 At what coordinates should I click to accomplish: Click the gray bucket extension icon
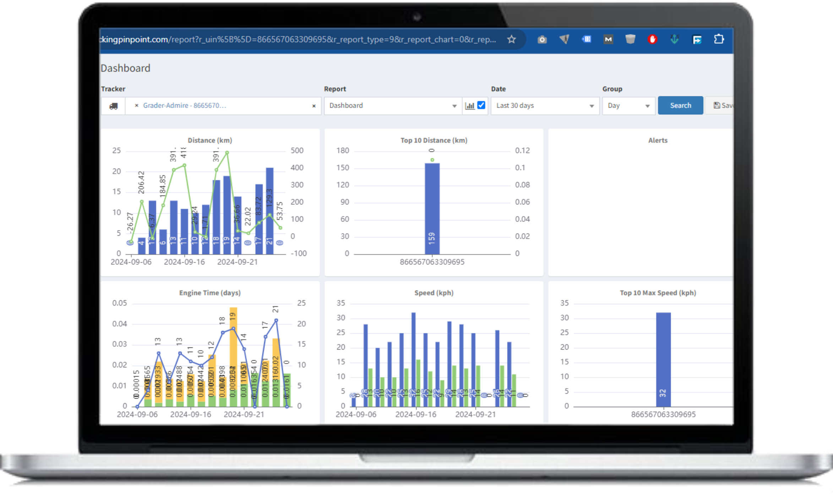[630, 39]
